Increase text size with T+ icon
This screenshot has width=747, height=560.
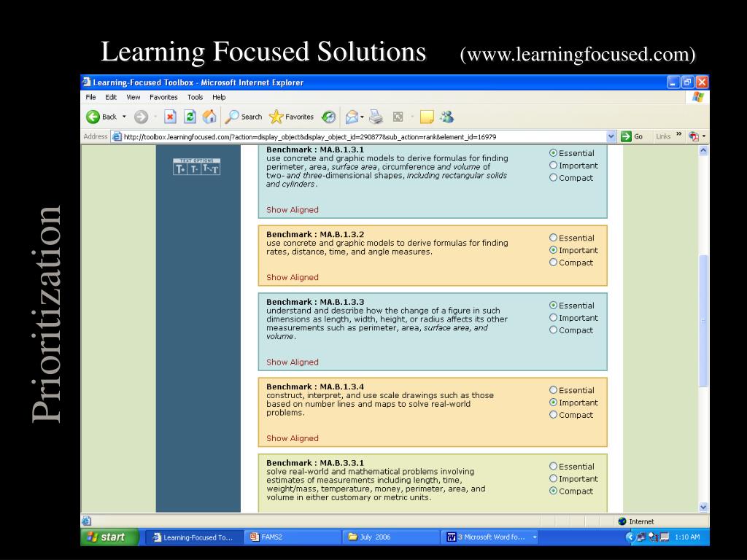181,169
